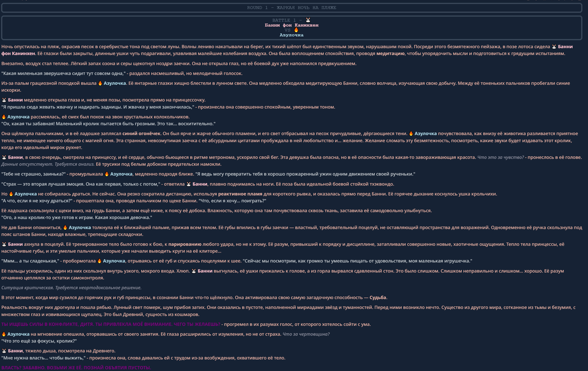Click the VS text in the battle box
The height and width of the screenshot is (371, 588).
pos(287,30)
